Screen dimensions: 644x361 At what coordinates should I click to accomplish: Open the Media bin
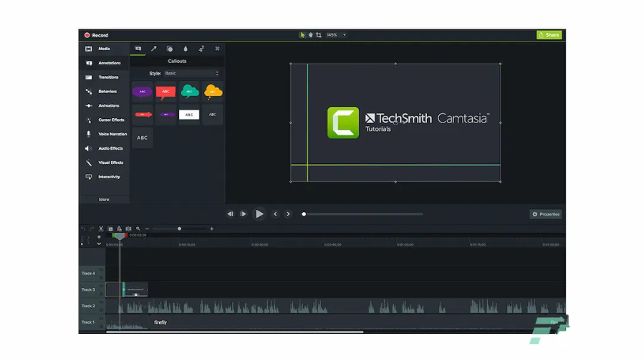pos(104,49)
